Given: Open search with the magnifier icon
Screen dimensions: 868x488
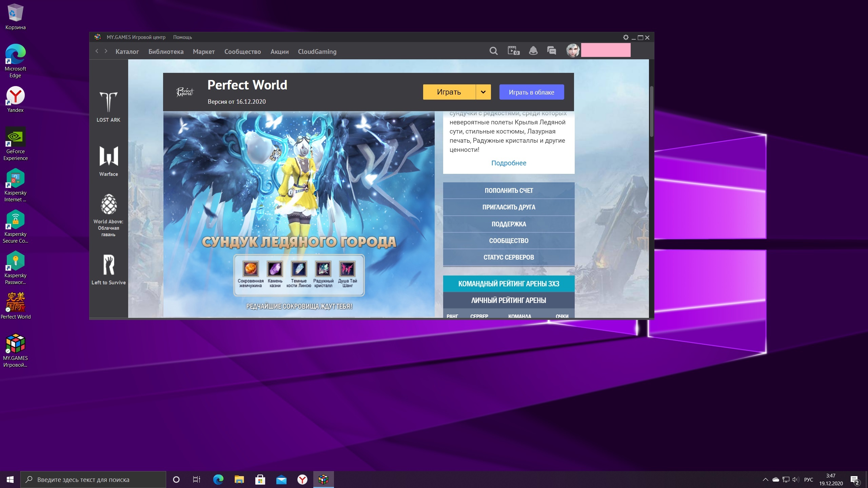Looking at the screenshot, I should tap(493, 51).
